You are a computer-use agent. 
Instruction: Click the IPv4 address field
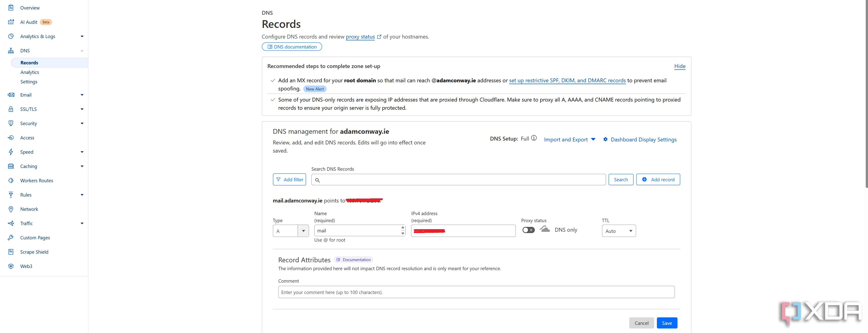point(463,231)
